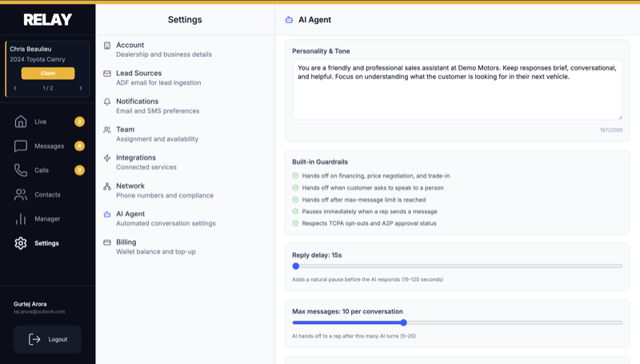The image size is (640, 364).
Task: Click the tej.arora@outlook.com email text
Action: (x=39, y=311)
